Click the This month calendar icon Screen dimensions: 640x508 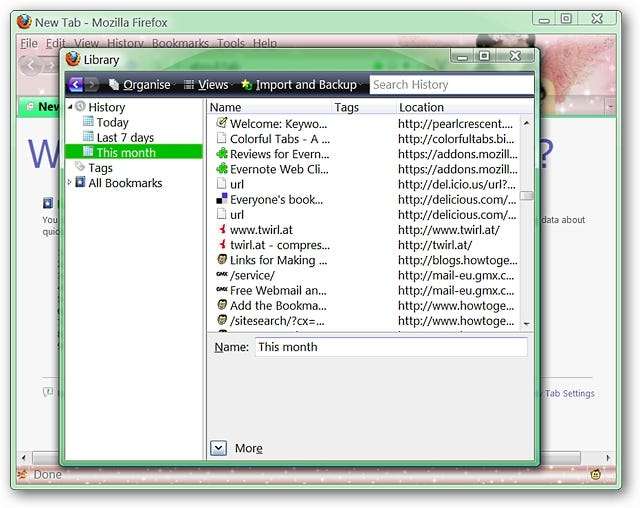[x=88, y=151]
